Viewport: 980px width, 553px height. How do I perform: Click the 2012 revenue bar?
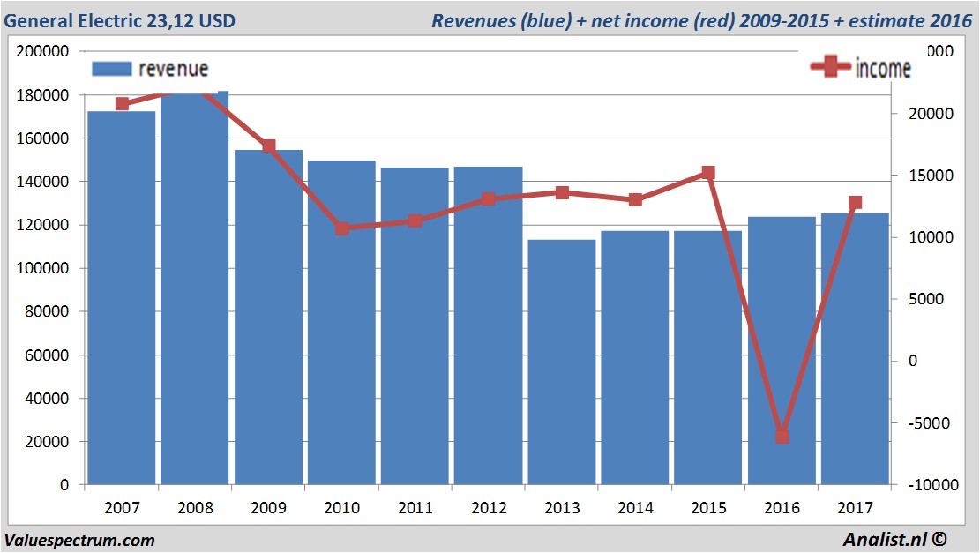(x=488, y=325)
